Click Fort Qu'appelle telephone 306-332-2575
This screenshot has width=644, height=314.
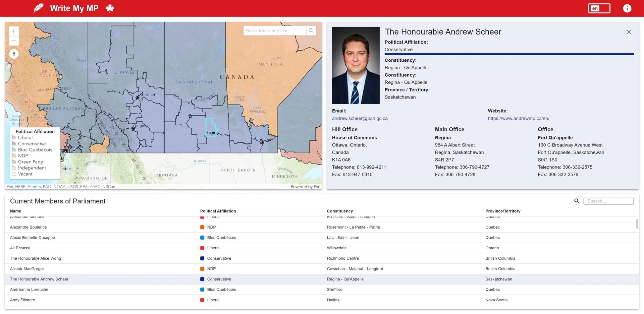[565, 167]
